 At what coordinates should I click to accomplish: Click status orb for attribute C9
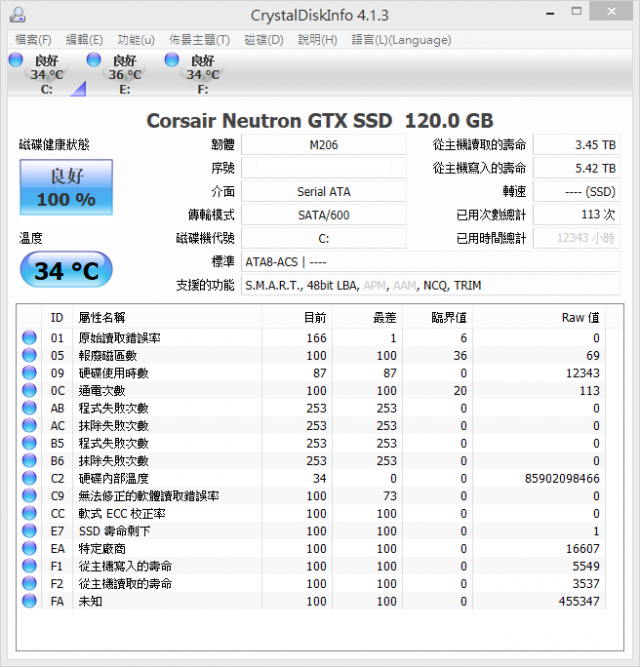(29, 495)
